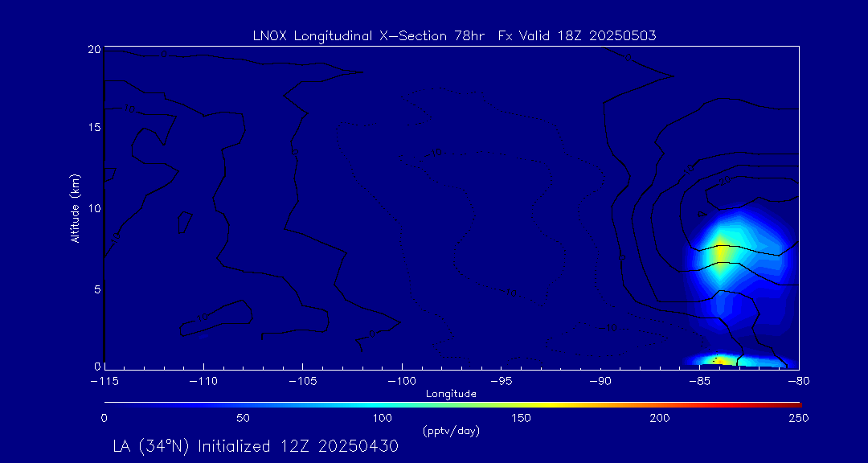Click the '20' contour line label
Image resolution: width=868 pixels, height=463 pixels.
[726, 179]
